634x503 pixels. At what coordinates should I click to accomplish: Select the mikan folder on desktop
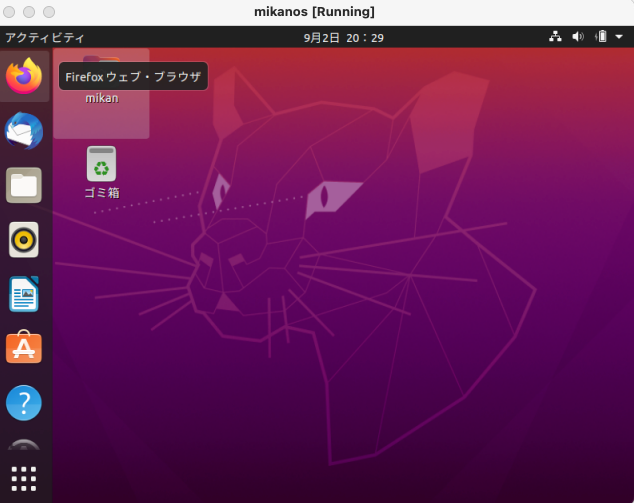point(101,93)
